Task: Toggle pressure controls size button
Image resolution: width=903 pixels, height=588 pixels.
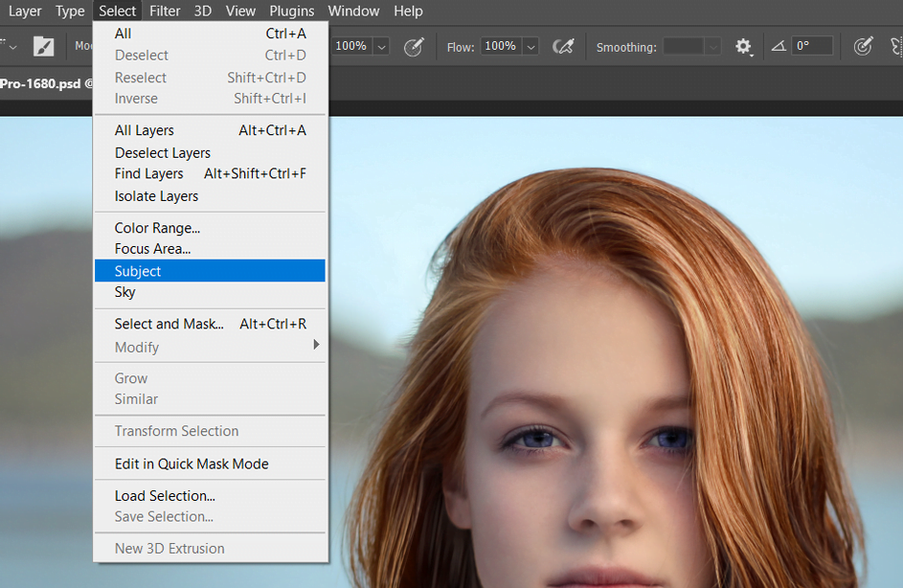Action: 863,45
